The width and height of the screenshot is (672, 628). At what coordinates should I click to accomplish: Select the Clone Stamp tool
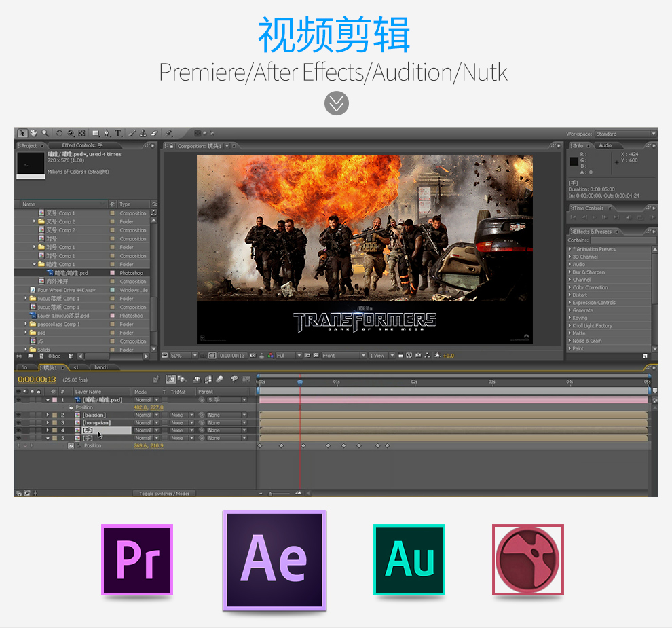(x=143, y=133)
